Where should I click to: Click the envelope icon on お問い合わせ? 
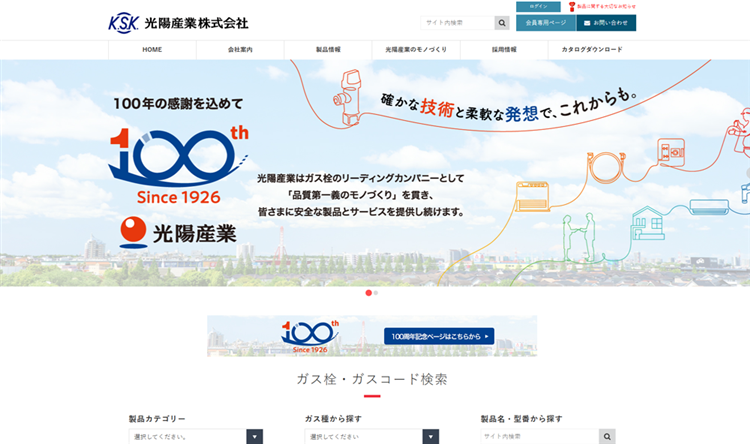pyautogui.click(x=587, y=23)
